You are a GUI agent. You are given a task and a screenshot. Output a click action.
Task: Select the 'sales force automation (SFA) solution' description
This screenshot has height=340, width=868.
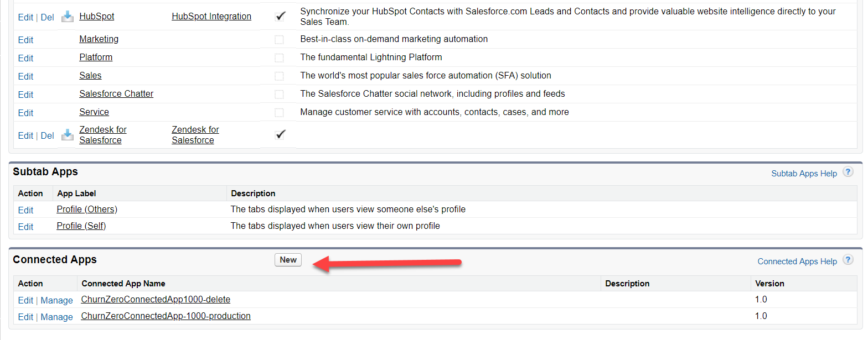pyautogui.click(x=426, y=75)
